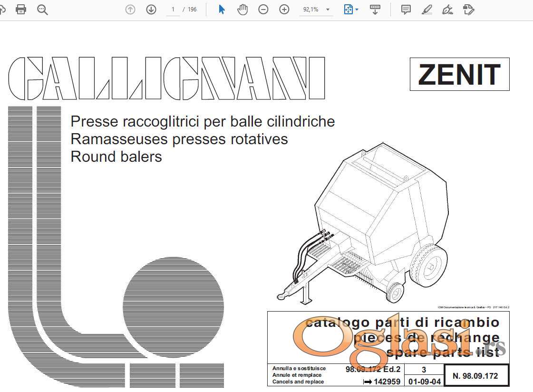Click the fit page icon
The image size is (533, 392).
pos(348,10)
